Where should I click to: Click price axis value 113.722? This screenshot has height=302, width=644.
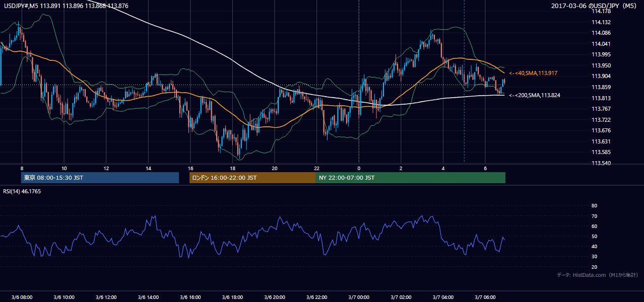click(x=601, y=120)
